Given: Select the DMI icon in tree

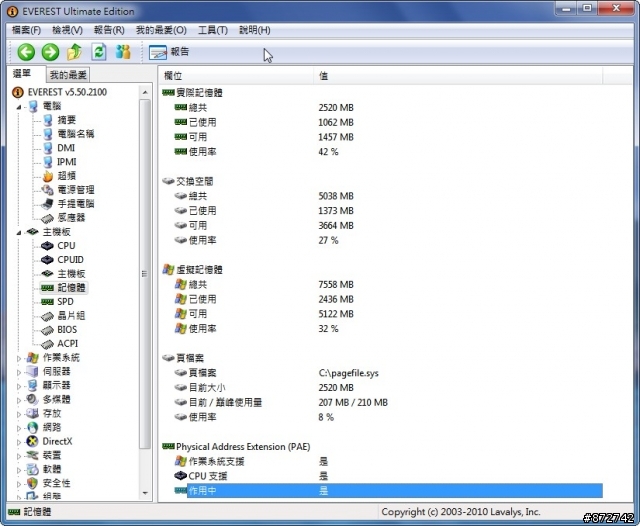Looking at the screenshot, I should pos(48,148).
